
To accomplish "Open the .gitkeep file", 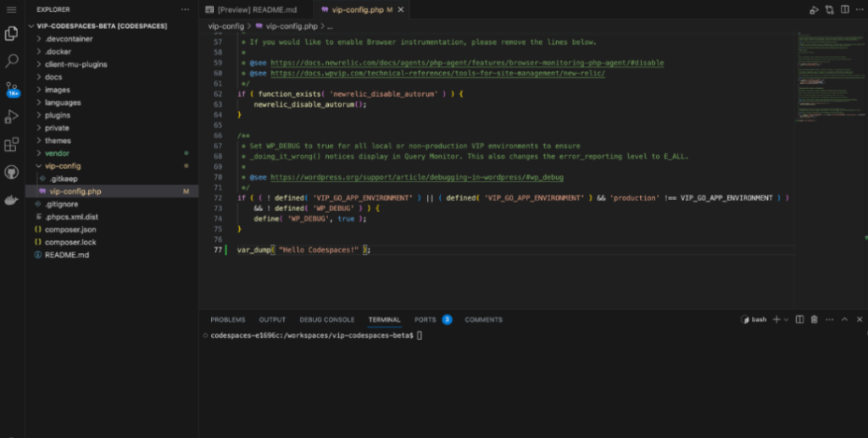I will [x=63, y=179].
